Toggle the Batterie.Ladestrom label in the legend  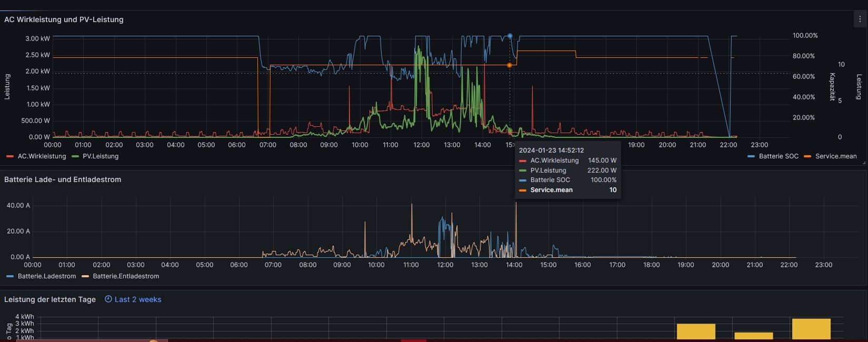tap(46, 276)
